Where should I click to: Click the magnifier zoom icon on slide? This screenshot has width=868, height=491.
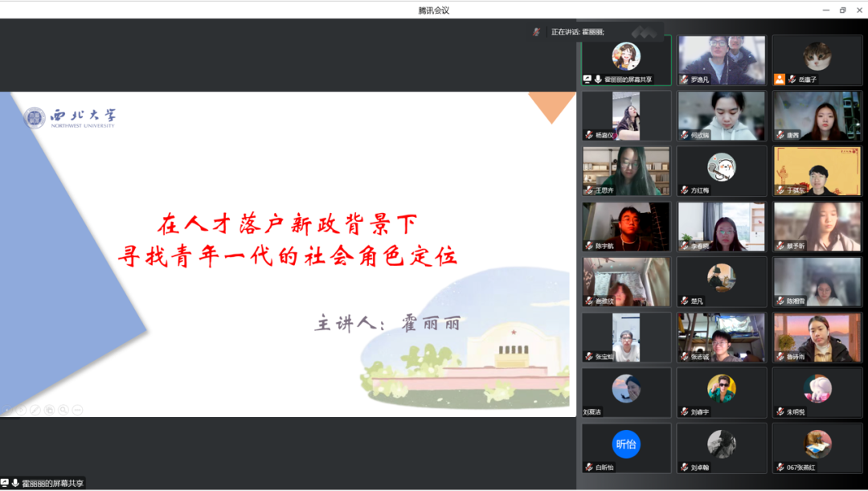(x=63, y=410)
